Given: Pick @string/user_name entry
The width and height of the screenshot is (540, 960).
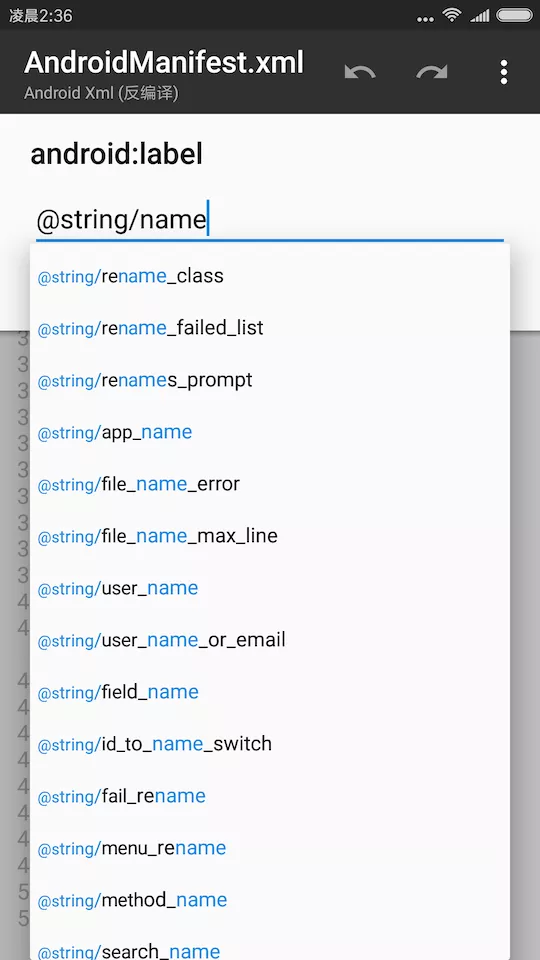Looking at the screenshot, I should [x=270, y=588].
